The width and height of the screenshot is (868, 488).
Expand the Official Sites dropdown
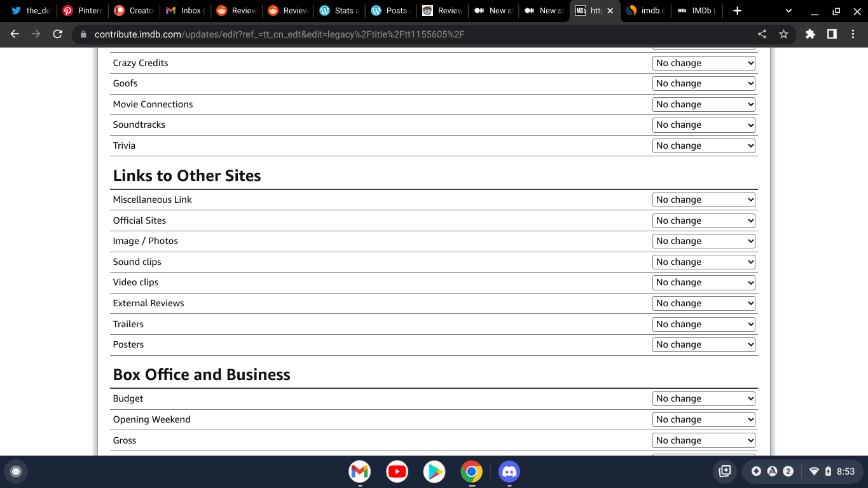[x=704, y=220]
